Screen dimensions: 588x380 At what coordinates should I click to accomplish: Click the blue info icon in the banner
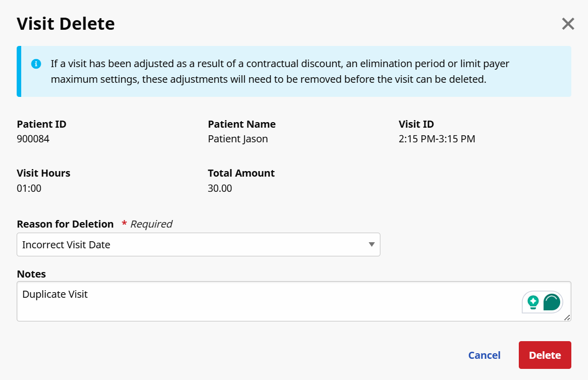tap(36, 64)
